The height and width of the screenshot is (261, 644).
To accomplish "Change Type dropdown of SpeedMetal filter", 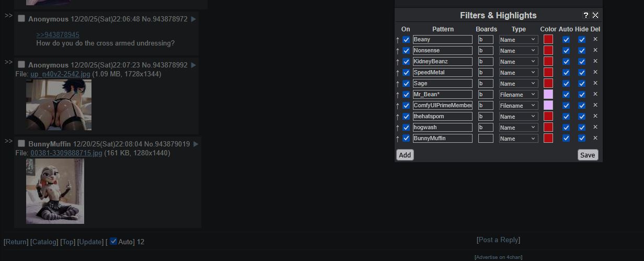I will 519,73.
